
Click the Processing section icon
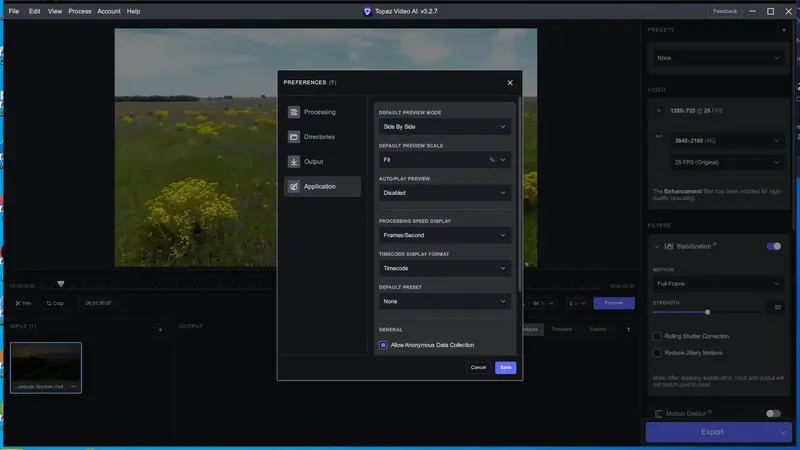294,112
